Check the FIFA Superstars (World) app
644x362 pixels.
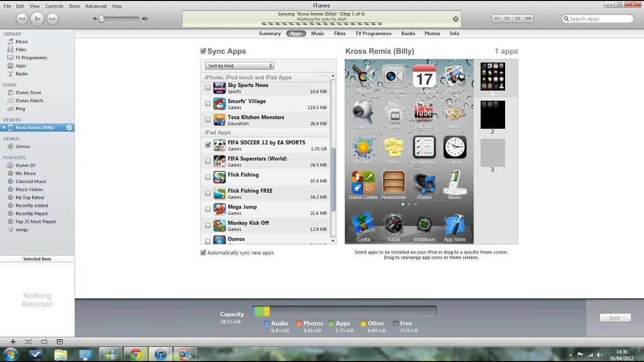[x=208, y=161]
